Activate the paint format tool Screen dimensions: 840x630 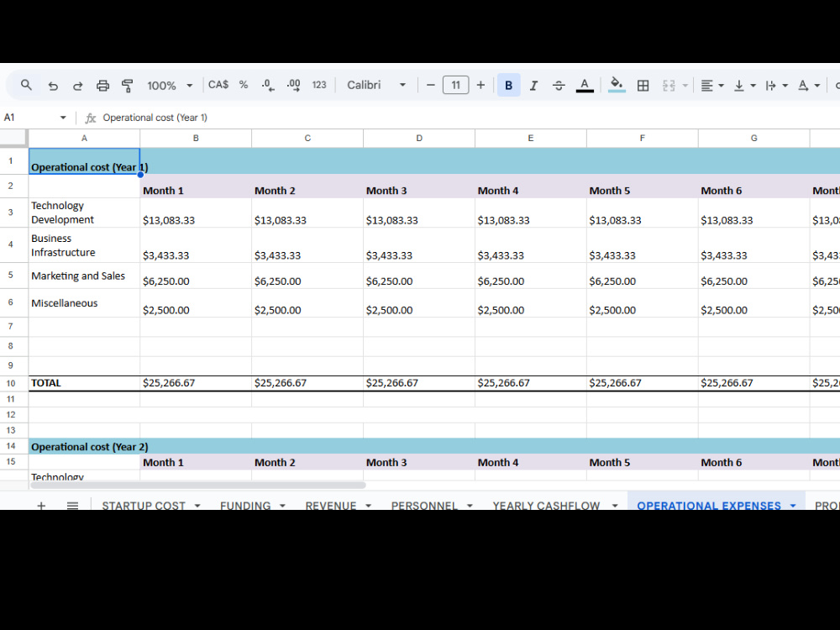128,85
